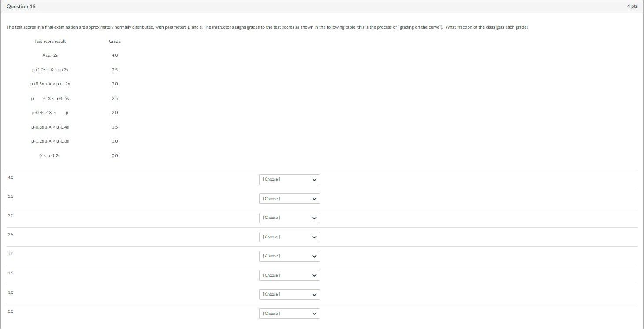This screenshot has width=644, height=329.
Task: Select the "μ-0.8s ≤ X < μ-0.4s" cell
Action: pyautogui.click(x=50, y=127)
